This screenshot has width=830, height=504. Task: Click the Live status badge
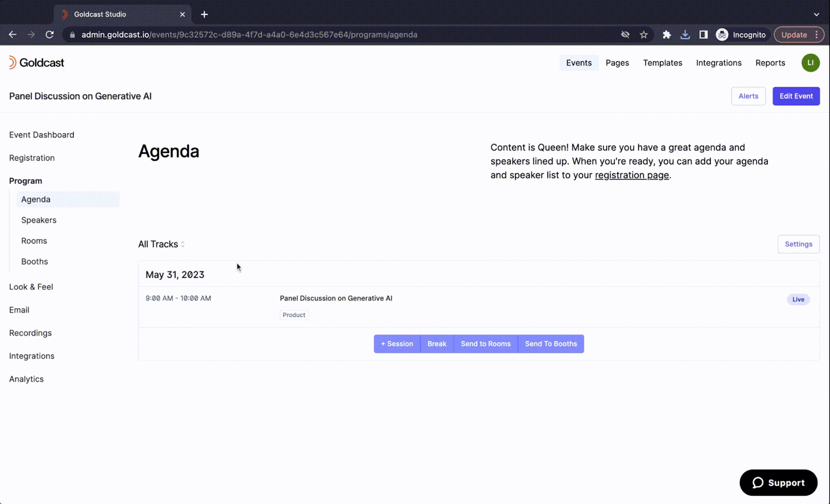pos(798,299)
